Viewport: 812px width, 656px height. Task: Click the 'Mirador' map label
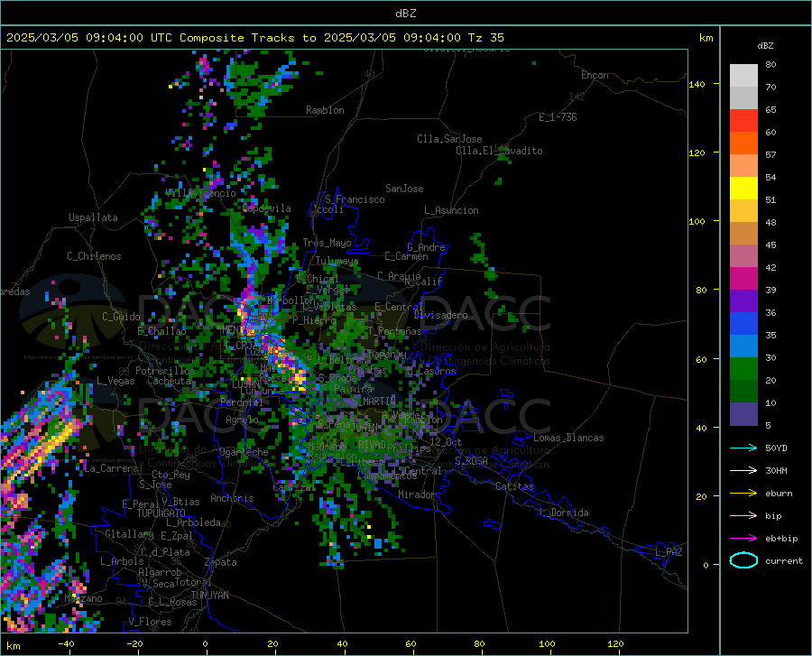(x=417, y=494)
